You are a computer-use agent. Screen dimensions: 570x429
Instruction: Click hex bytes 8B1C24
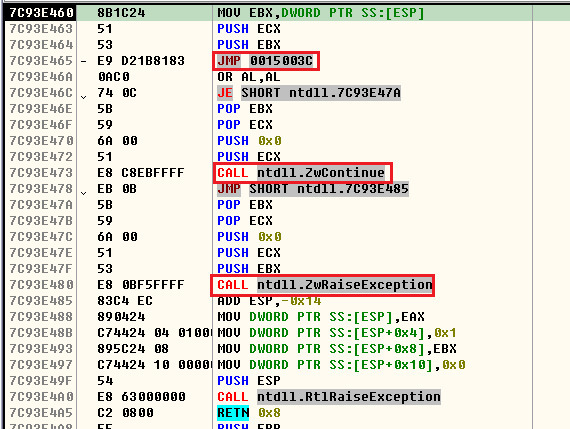coord(121,13)
